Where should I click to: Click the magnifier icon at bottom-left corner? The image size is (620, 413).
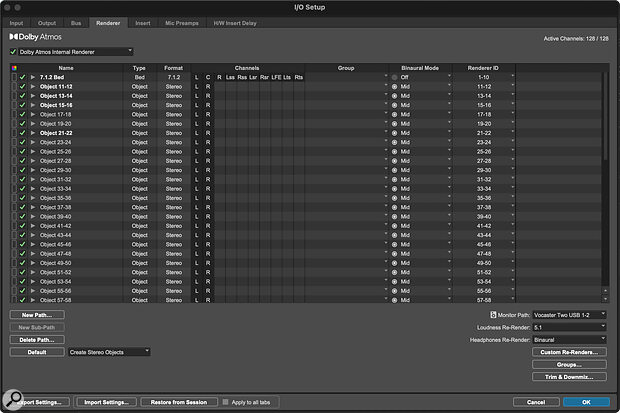[13, 400]
